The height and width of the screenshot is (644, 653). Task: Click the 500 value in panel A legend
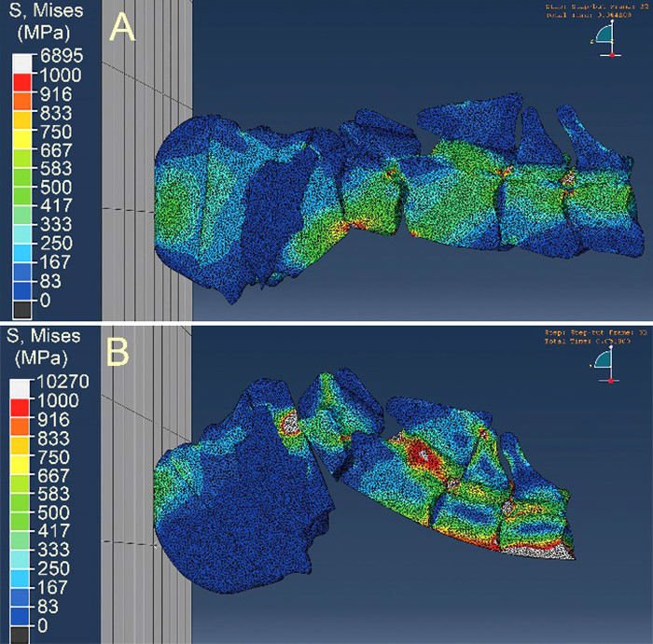[x=56, y=188]
